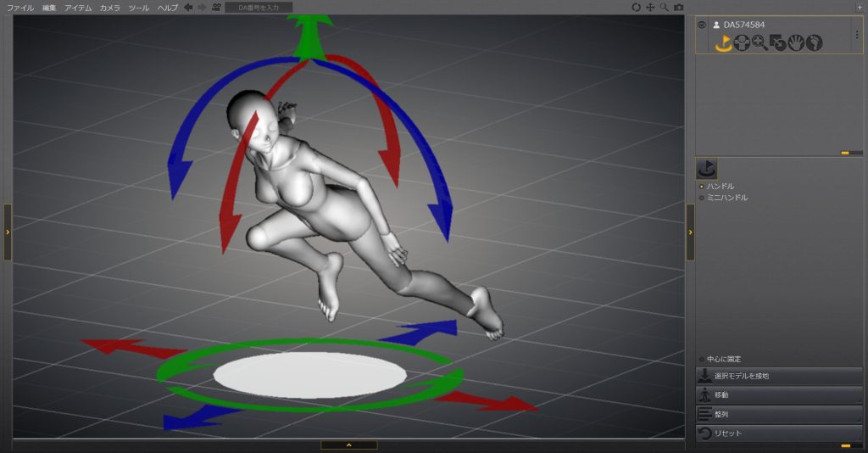
Task: Expand the left side panel arrow
Action: pyautogui.click(x=8, y=232)
